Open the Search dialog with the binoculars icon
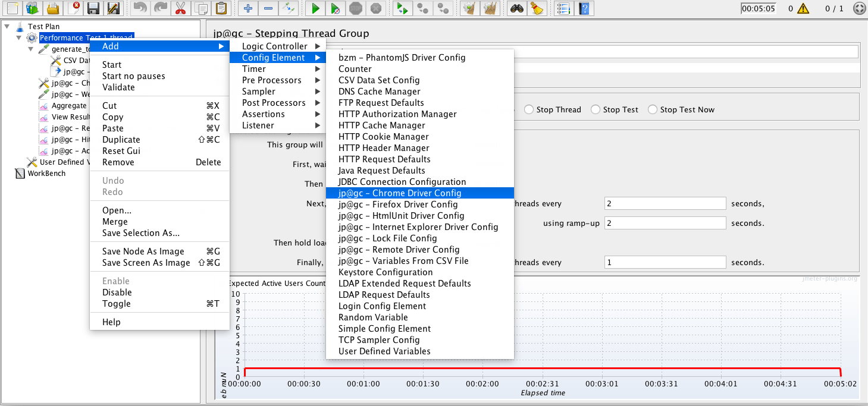 pos(516,8)
